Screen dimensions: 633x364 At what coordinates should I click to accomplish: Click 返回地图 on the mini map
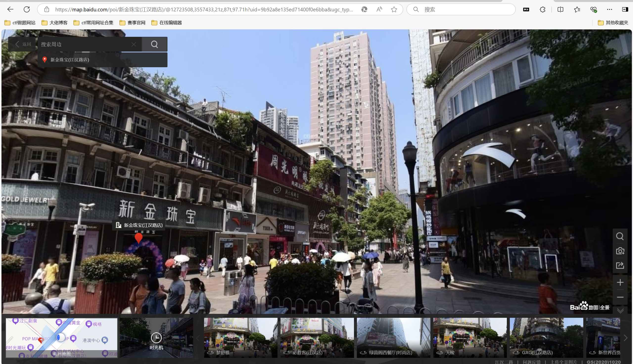coord(62,354)
